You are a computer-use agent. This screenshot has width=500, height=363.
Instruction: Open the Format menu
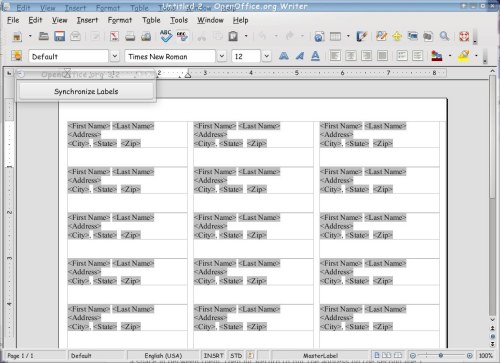120,20
